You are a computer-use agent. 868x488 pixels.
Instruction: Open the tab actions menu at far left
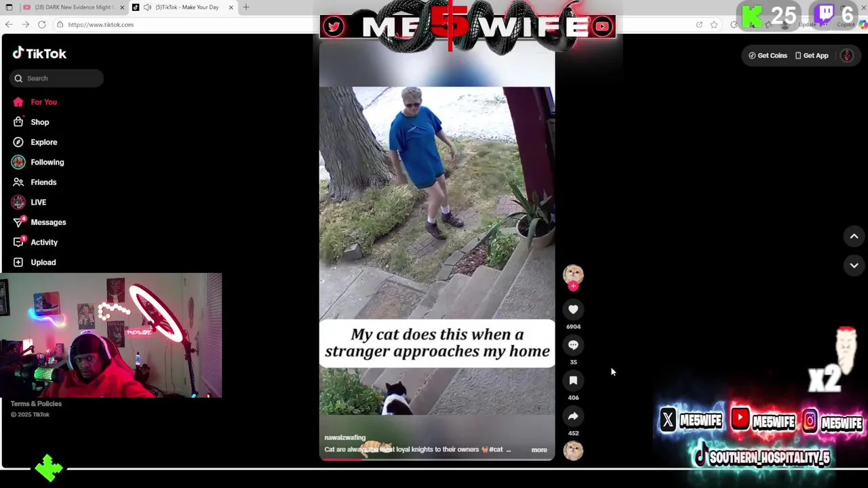(9, 7)
